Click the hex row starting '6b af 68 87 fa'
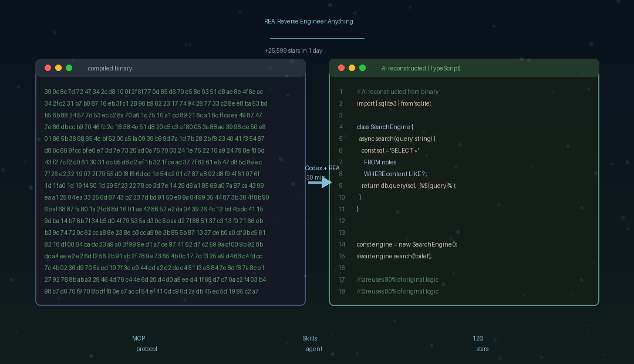The width and height of the screenshot is (634, 364). pyautogui.click(x=154, y=209)
